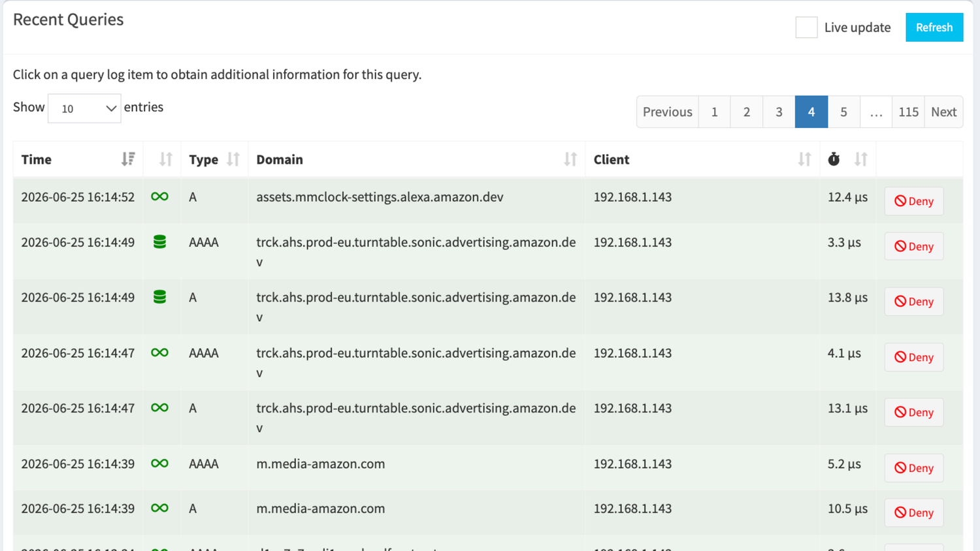Open the Show entries dropdown
This screenshot has width=980, height=551.
(84, 108)
